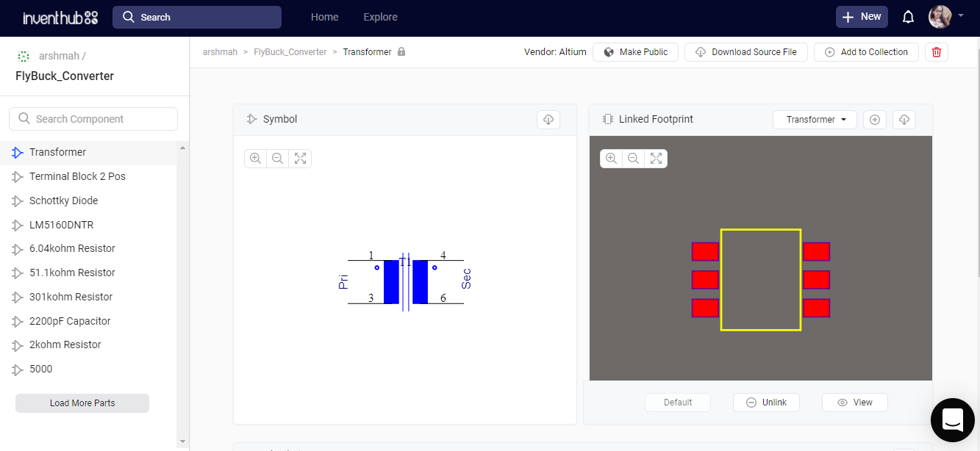This screenshot has width=980, height=451.
Task: Open the Explore page
Action: click(x=380, y=17)
